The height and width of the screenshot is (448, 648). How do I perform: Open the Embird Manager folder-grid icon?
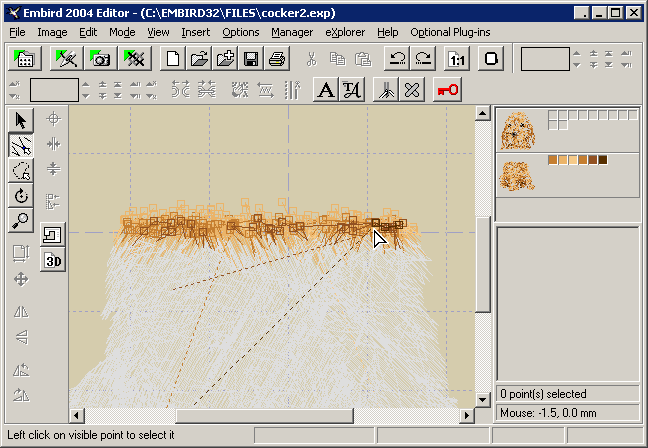click(x=25, y=59)
